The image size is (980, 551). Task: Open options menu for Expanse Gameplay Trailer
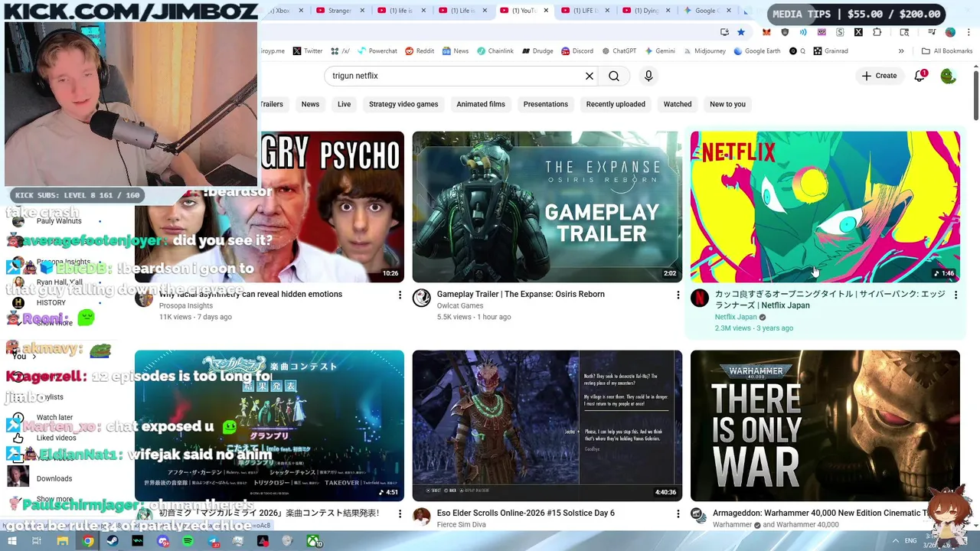(678, 295)
